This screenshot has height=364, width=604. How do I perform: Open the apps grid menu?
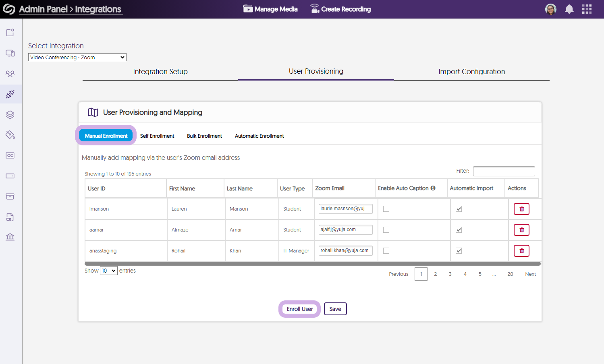pos(587,9)
